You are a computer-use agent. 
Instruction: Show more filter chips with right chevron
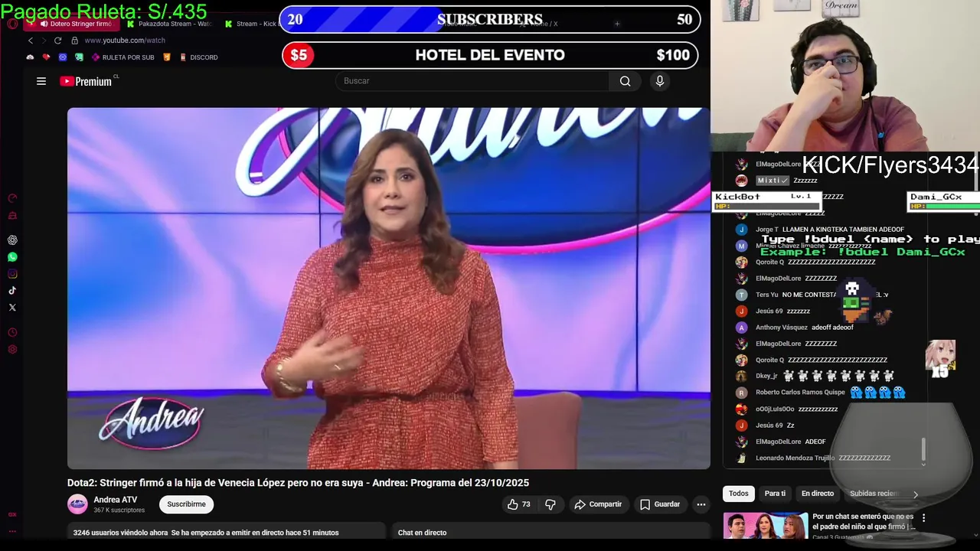pos(915,494)
